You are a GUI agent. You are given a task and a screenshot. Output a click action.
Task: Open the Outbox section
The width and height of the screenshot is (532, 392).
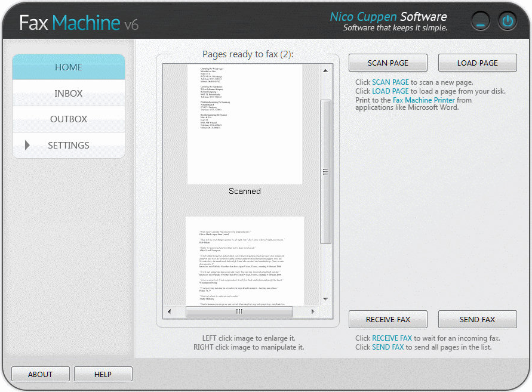click(69, 119)
